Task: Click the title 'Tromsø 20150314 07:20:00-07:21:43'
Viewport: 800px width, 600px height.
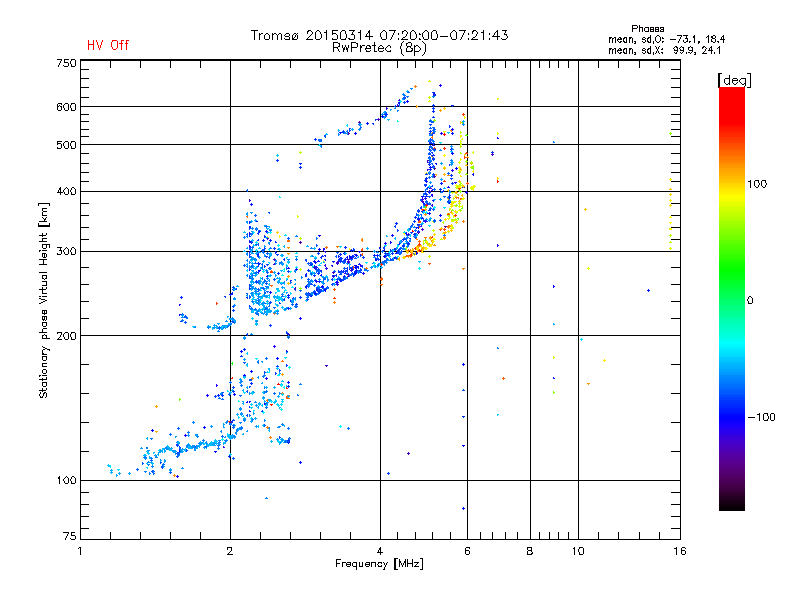Action: pos(380,35)
